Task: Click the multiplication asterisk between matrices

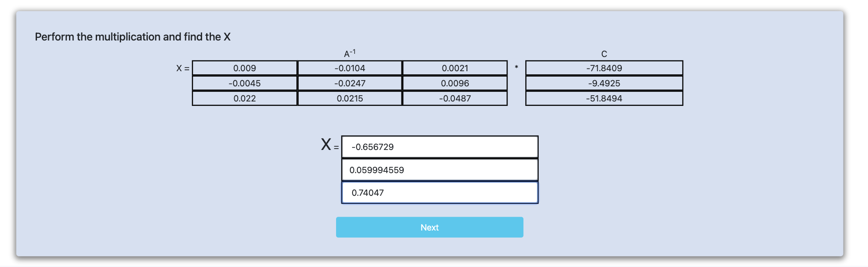Action: coord(516,68)
